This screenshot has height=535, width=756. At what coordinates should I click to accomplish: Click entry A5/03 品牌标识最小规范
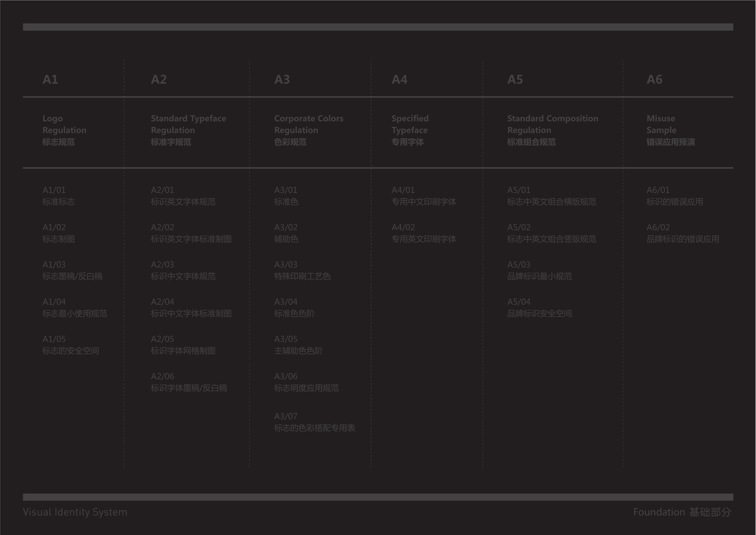tap(540, 270)
